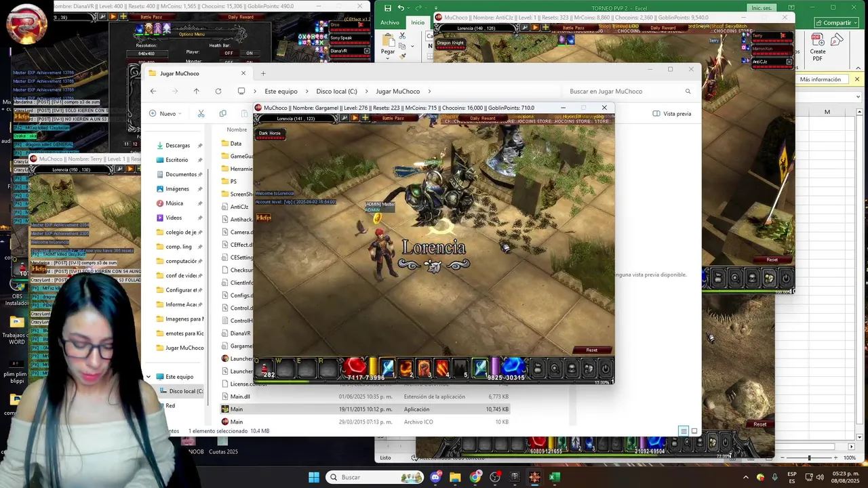Click Battle Pass in Gargamel game window

(x=393, y=118)
